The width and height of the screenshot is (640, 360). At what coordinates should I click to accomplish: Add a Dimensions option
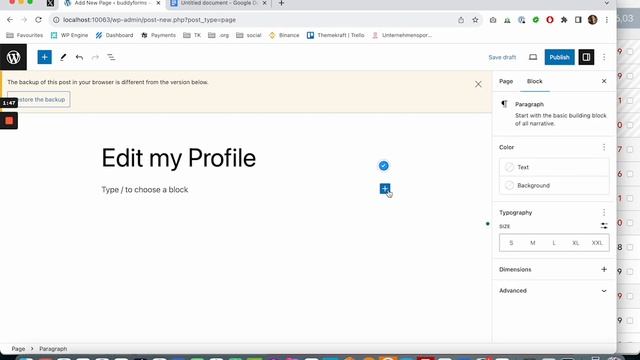coord(604,269)
